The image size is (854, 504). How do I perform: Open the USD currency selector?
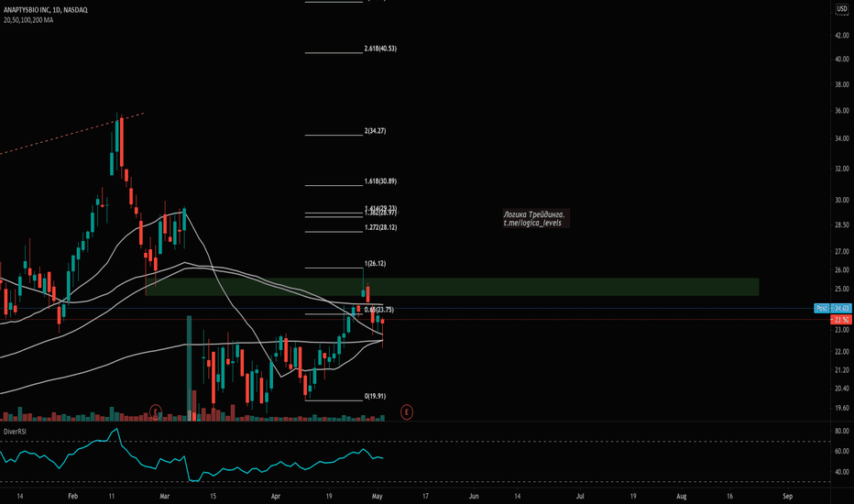[842, 9]
